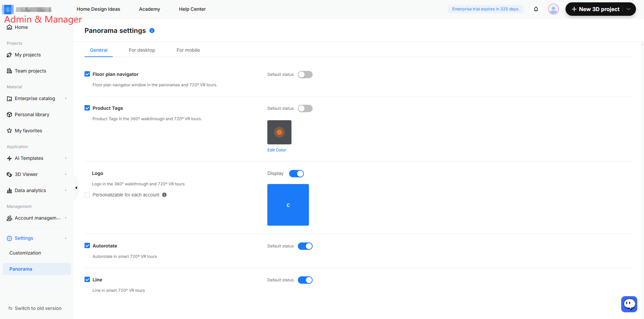The image size is (644, 319).
Task: Switch to the For desktop tab
Action: [x=142, y=50]
